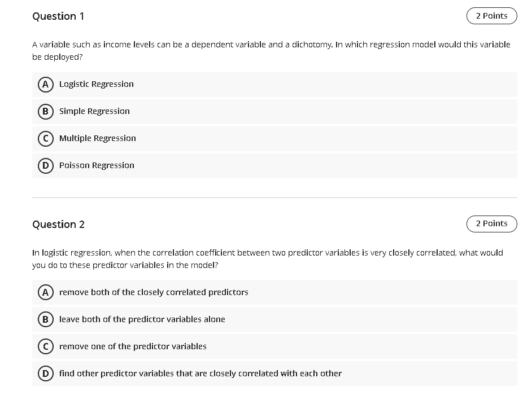Click the circled D icon in Question 1

[46, 165]
